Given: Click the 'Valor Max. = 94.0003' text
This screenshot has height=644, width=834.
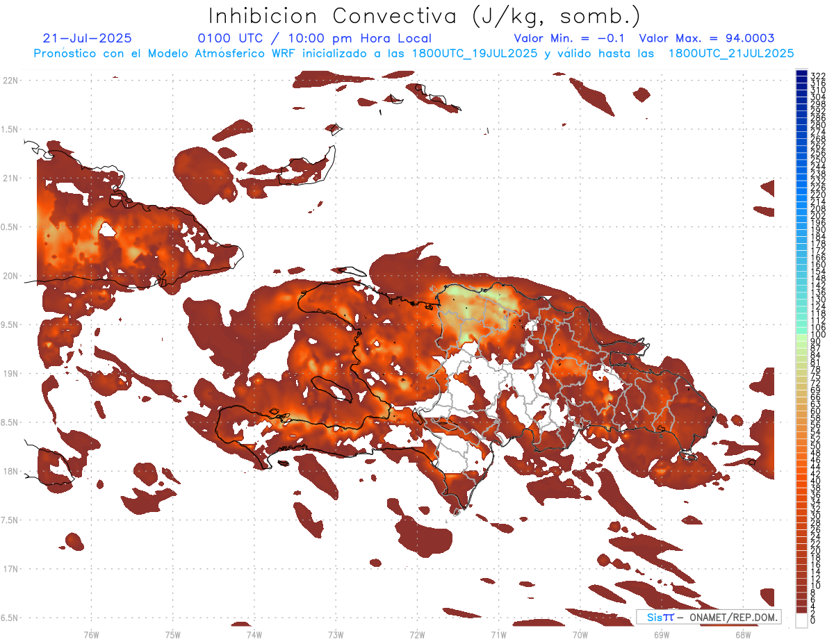Looking at the screenshot, I should [x=707, y=38].
